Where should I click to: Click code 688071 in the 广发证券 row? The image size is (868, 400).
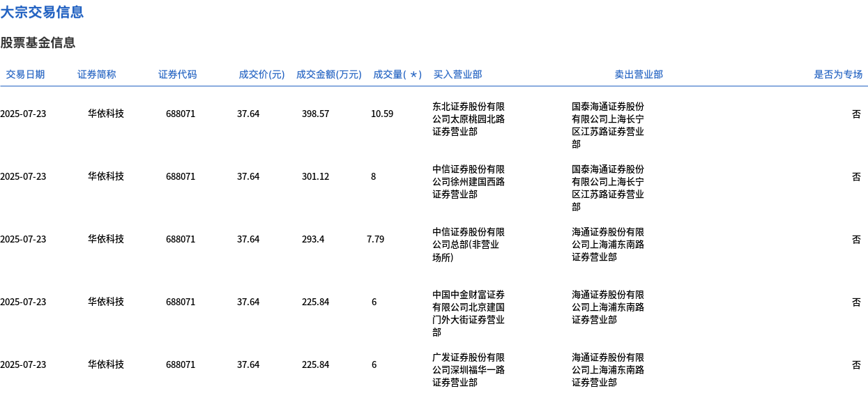click(181, 364)
